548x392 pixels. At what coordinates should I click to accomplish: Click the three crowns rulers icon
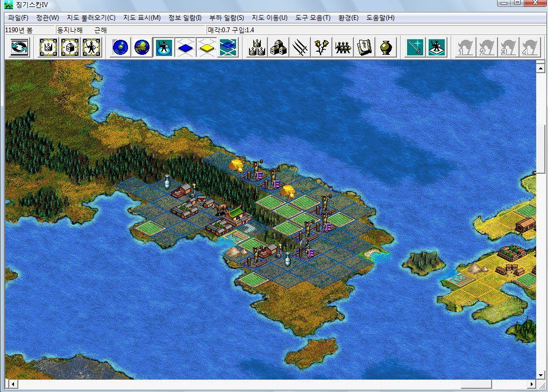pyautogui.click(x=257, y=47)
